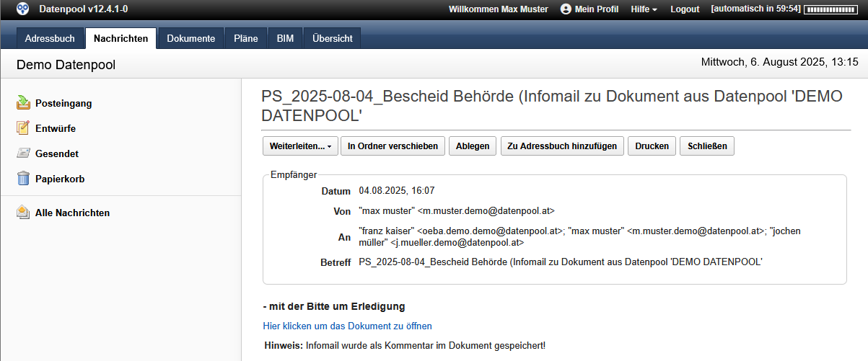Screen dimensions: 868x361
Task: Click the mit der Bitte um Erledigung text
Action: (334, 306)
